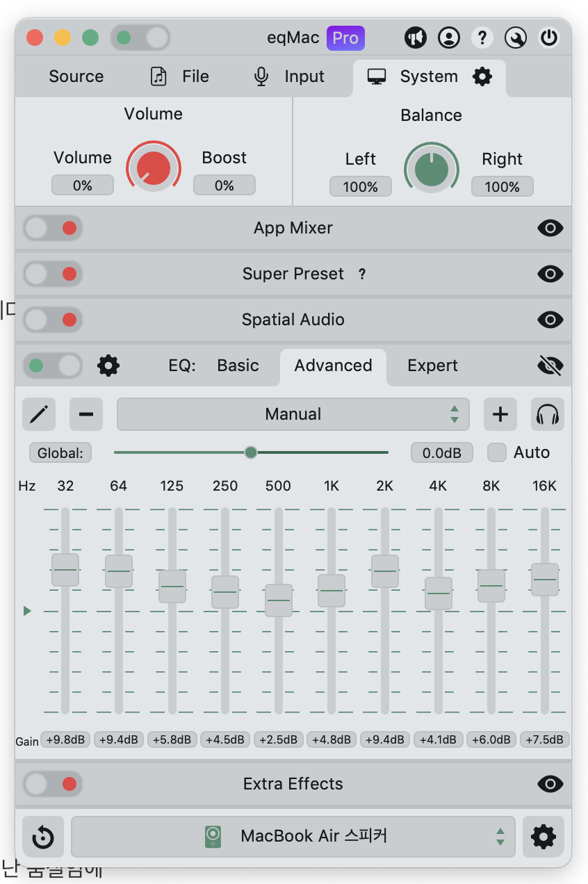Click the +2.5dB gain value

279,739
